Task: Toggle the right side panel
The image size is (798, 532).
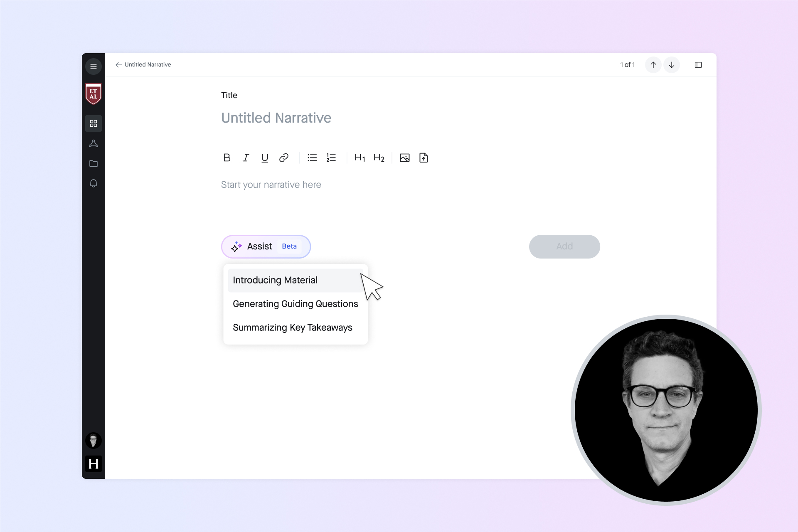Action: 698,65
